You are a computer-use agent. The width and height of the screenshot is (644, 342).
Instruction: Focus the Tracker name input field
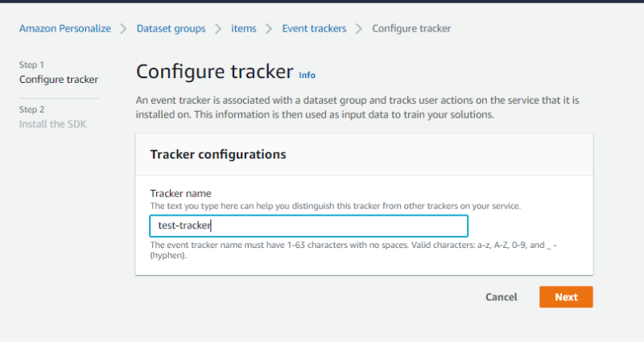(x=308, y=226)
